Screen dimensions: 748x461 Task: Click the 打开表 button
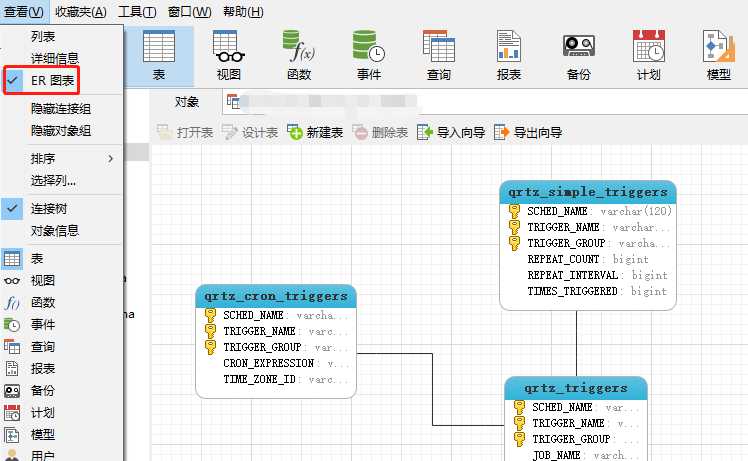(x=185, y=132)
